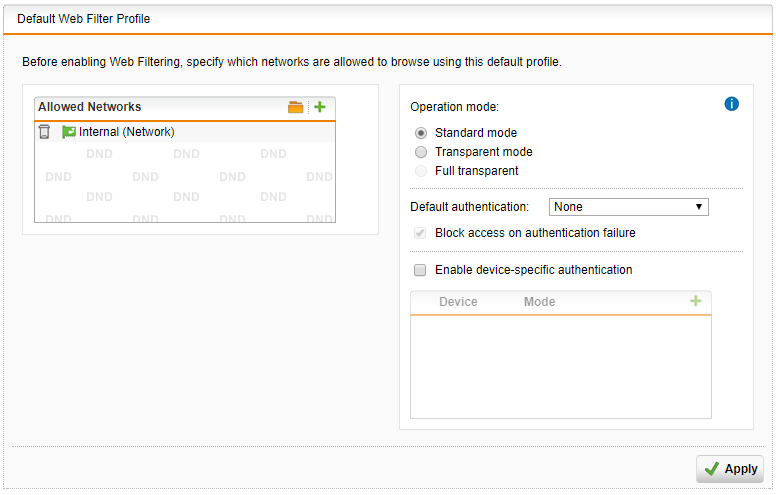Add a device with the plus icon
The image size is (776, 495).
pos(696,301)
